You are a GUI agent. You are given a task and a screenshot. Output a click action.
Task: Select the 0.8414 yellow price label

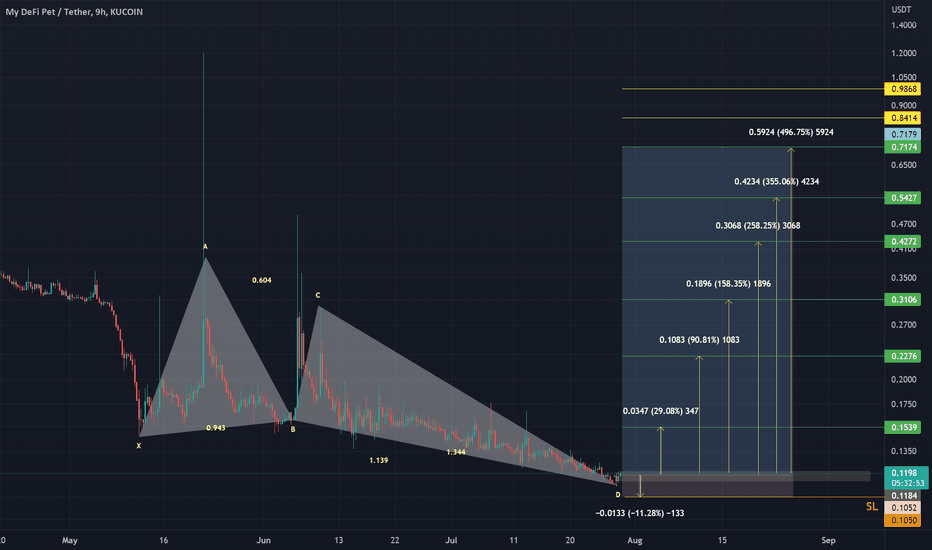(x=902, y=118)
